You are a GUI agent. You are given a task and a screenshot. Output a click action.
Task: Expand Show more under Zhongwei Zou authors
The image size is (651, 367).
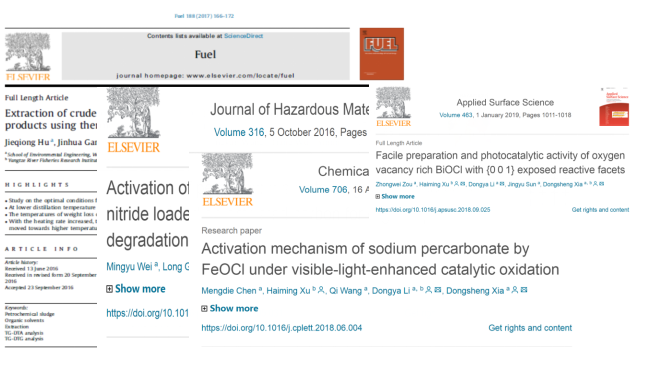395,196
